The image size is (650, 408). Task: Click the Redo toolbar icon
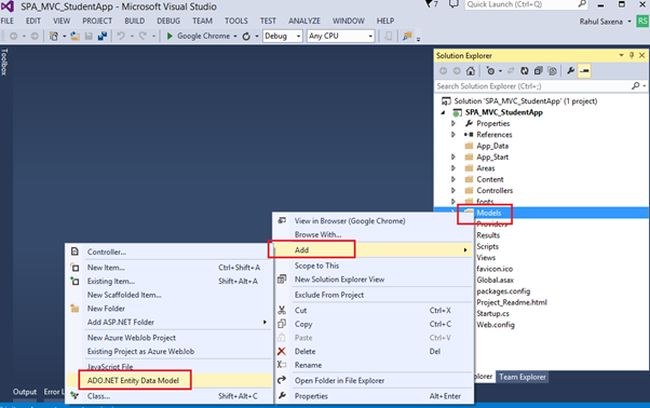click(143, 36)
